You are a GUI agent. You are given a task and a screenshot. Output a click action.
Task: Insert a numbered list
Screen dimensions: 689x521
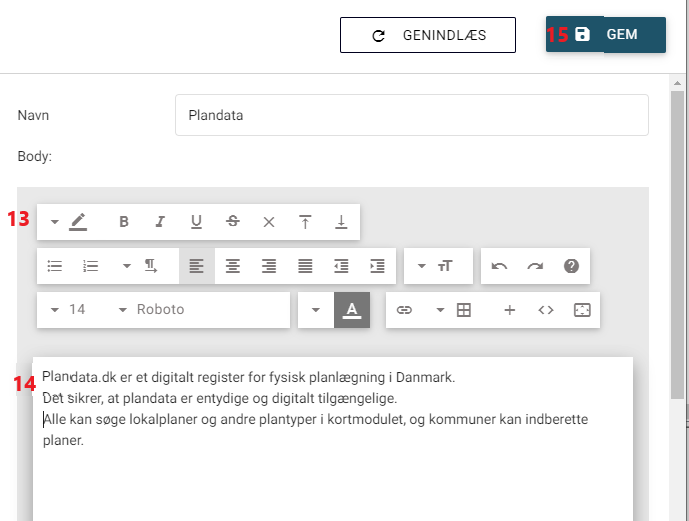pos(91,266)
